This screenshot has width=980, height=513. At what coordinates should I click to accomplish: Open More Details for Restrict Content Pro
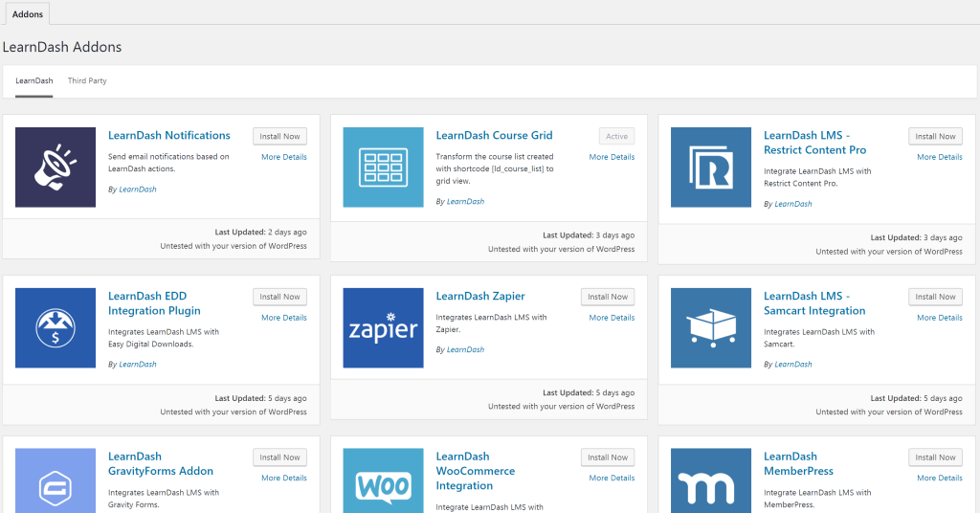coord(939,157)
